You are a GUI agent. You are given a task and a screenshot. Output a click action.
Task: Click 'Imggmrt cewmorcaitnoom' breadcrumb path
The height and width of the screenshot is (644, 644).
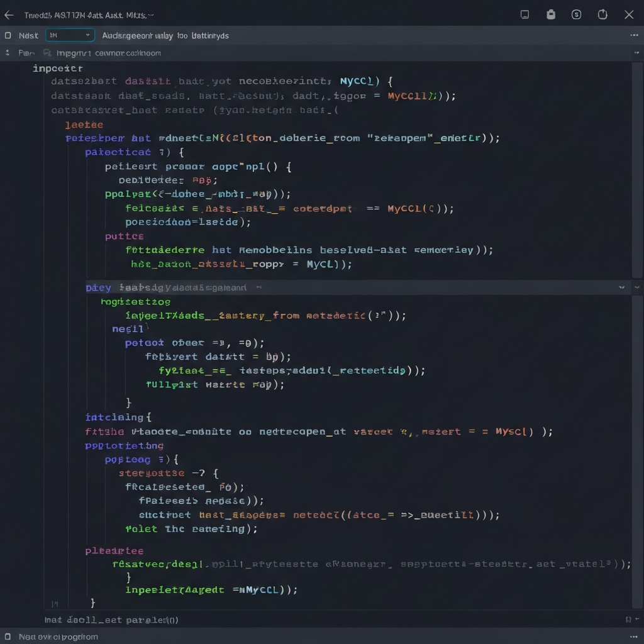(108, 53)
